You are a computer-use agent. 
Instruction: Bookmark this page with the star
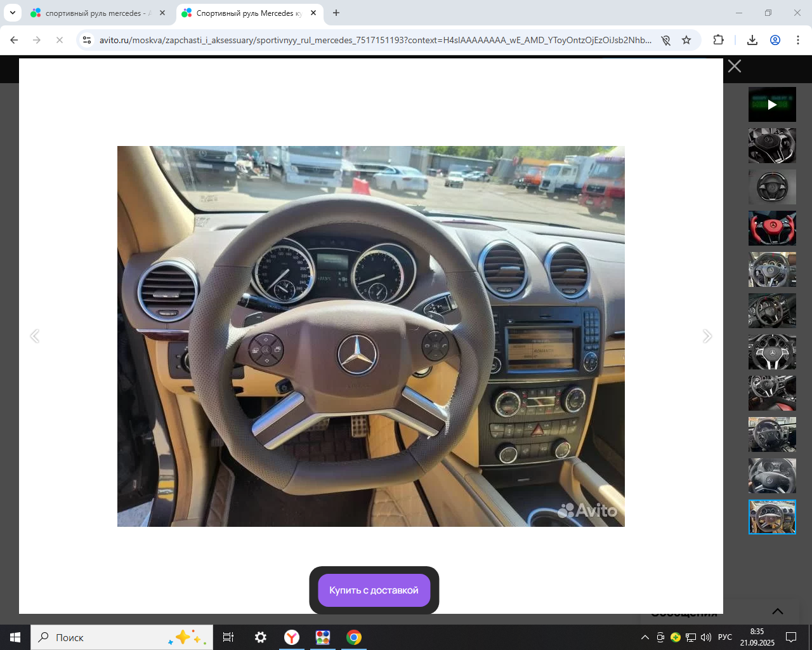point(686,40)
